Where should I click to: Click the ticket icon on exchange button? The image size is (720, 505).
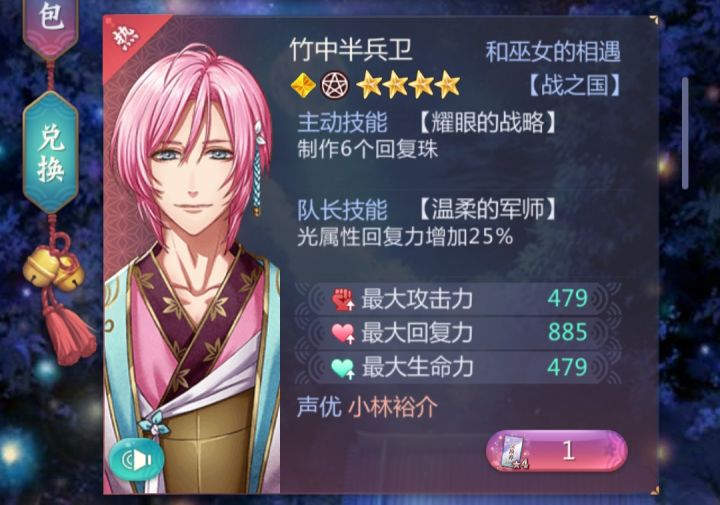[514, 452]
